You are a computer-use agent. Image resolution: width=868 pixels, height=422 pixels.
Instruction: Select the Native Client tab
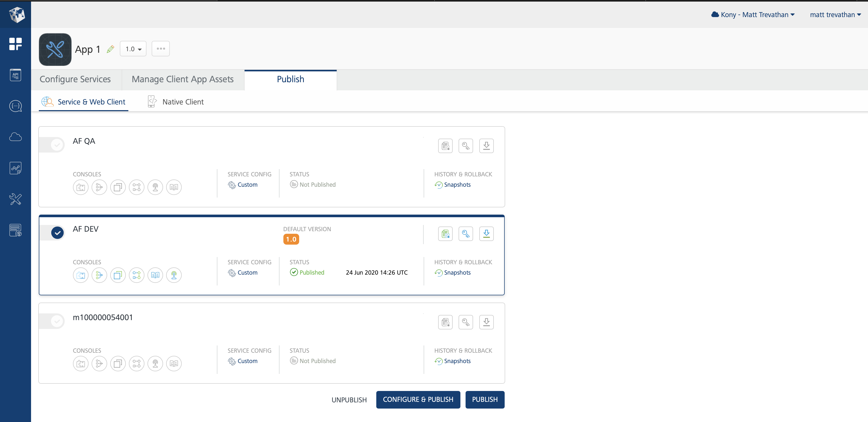pyautogui.click(x=183, y=101)
